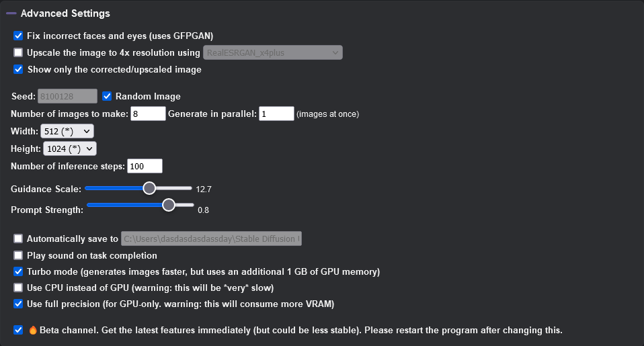Click the Number of images to make field
Viewport: 644px width, 346px height.
pos(148,114)
